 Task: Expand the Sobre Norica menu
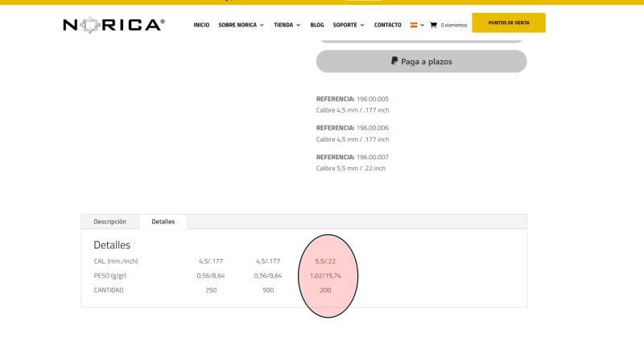point(241,25)
